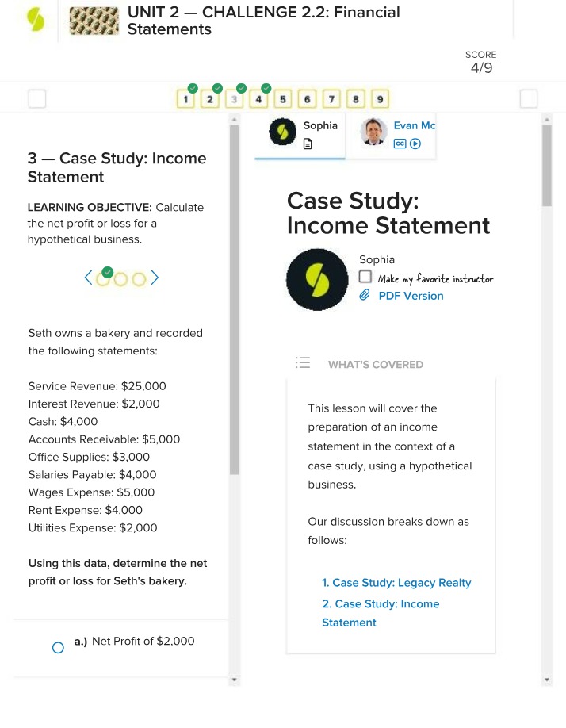Click the 'Wages Expense: $5,000' line
Image resolution: width=566 pixels, height=728 pixels.
pos(91,492)
